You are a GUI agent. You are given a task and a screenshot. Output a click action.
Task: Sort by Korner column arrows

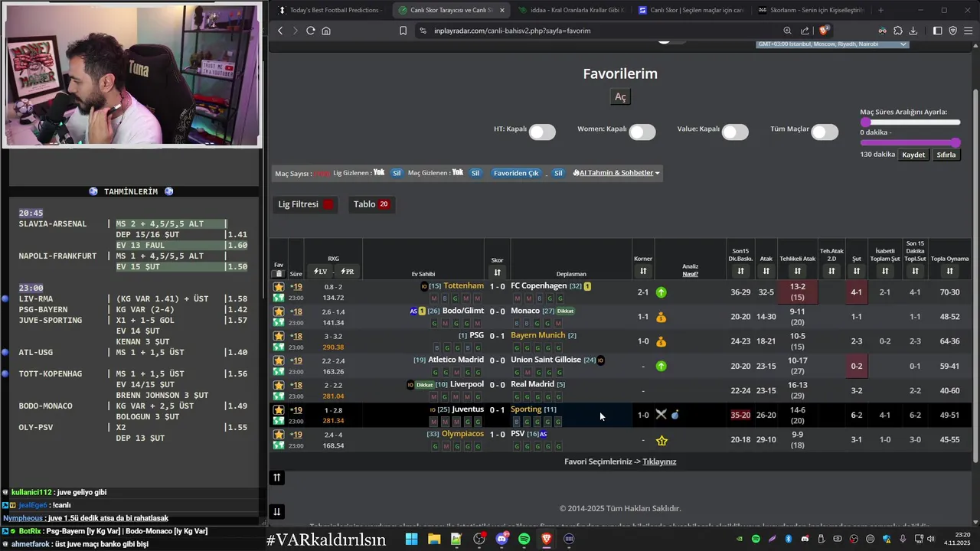pos(643,272)
